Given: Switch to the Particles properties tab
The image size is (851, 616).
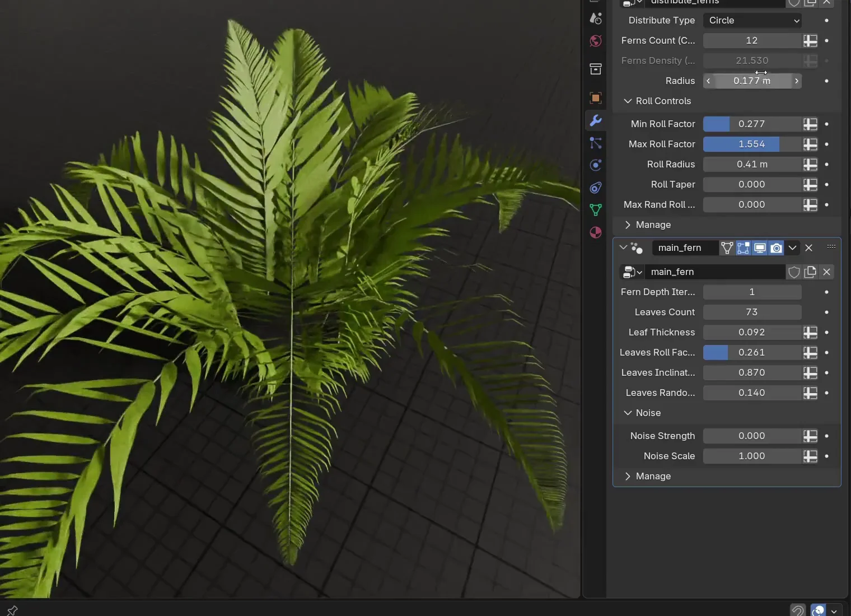Looking at the screenshot, I should (596, 143).
